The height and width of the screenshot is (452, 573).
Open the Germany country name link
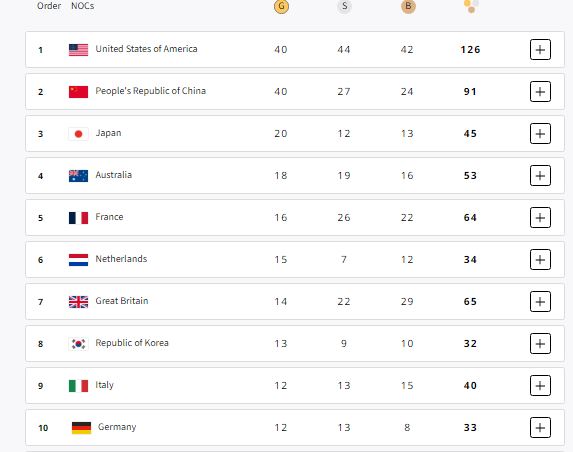[117, 427]
